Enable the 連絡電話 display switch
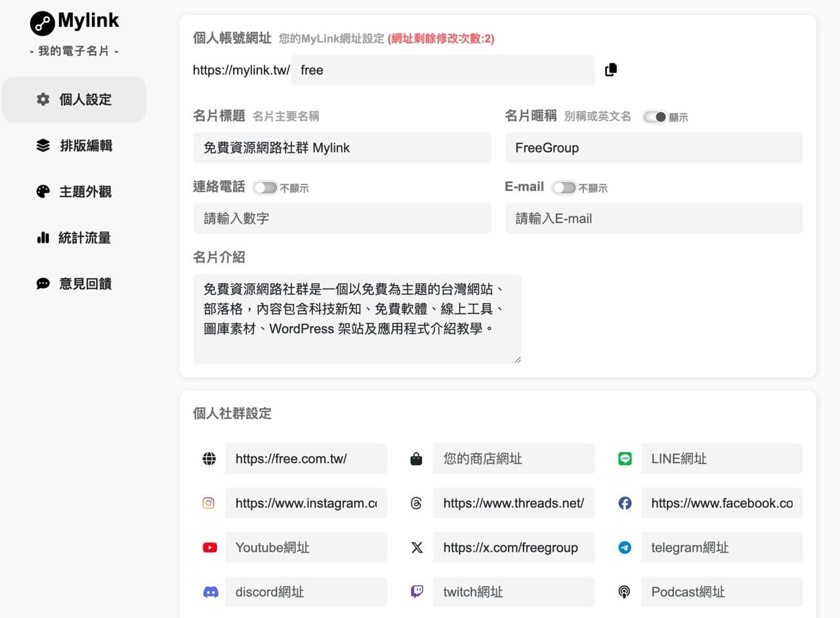The image size is (840, 618). (x=266, y=188)
